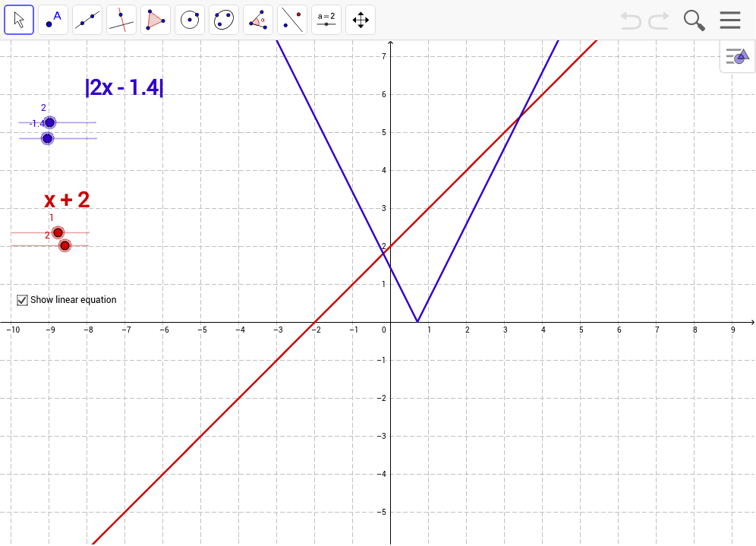Open the hamburger main menu

click(730, 21)
